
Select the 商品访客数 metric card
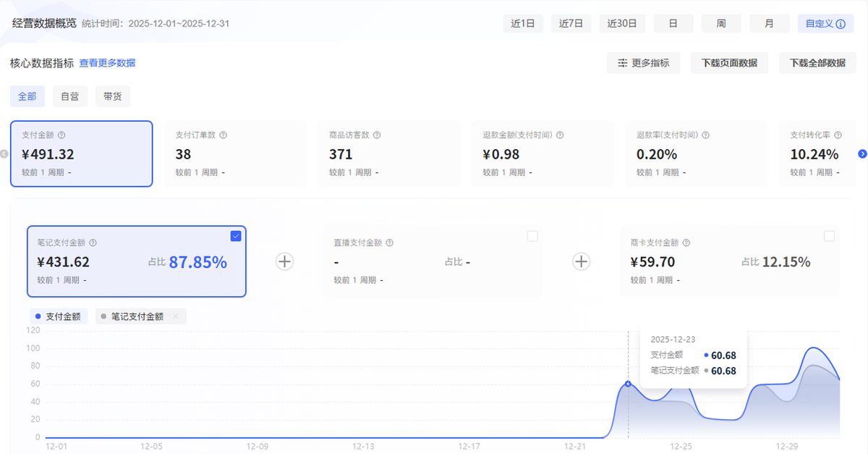tap(389, 154)
